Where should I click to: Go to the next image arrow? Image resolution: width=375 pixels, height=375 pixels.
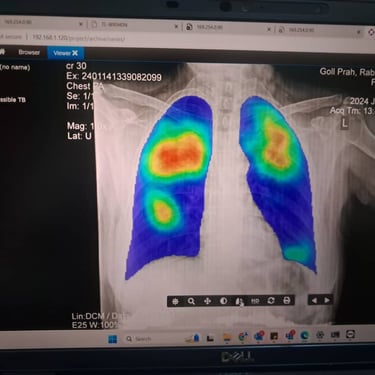point(327,300)
